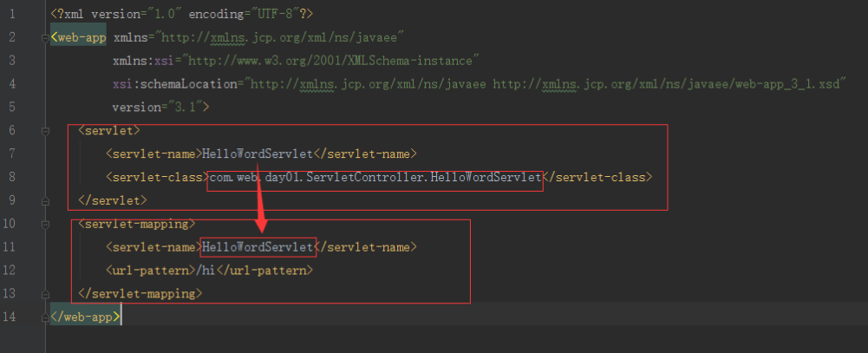Click the opening <url-pattern> tag
Image resolution: width=868 pixels, height=353 pixels.
point(151,271)
